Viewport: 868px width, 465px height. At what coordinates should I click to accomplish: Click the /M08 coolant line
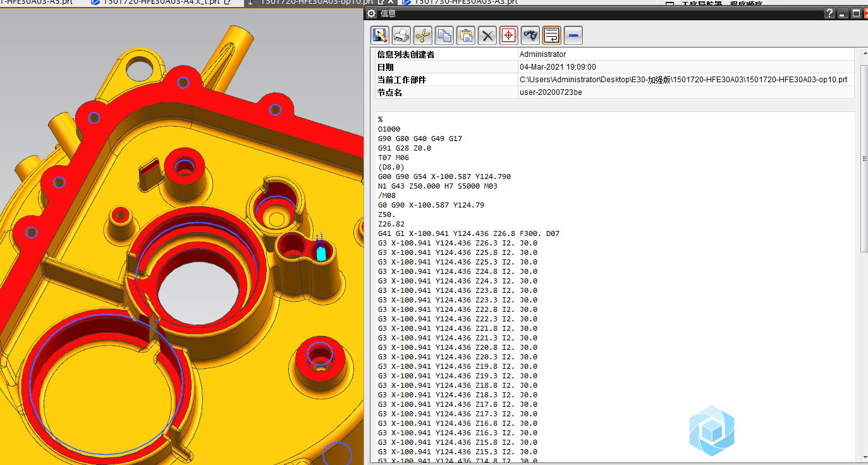386,195
